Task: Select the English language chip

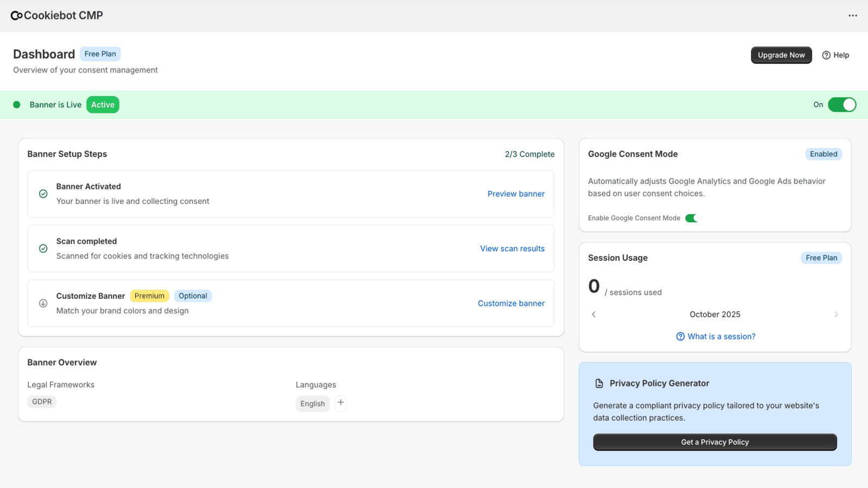Action: 312,403
